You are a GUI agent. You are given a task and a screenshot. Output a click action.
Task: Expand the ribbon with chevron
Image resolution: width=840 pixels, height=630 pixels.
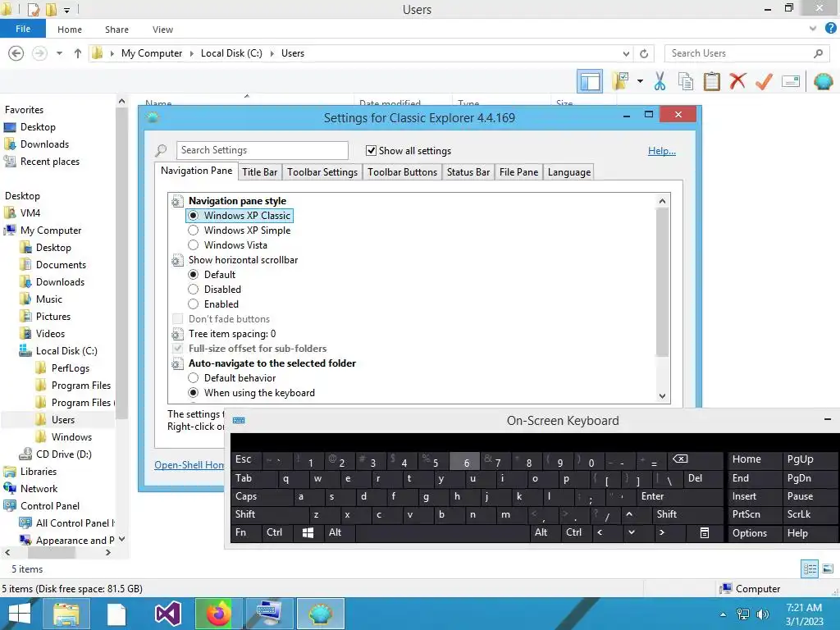[x=813, y=29]
